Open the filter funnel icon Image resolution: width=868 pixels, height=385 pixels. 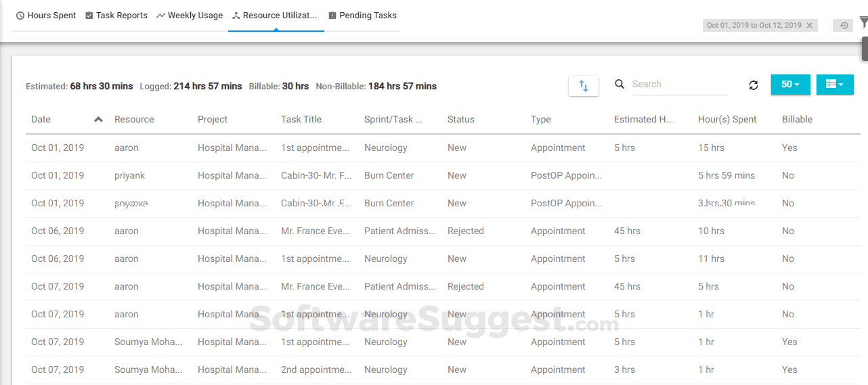pyautogui.click(x=864, y=22)
